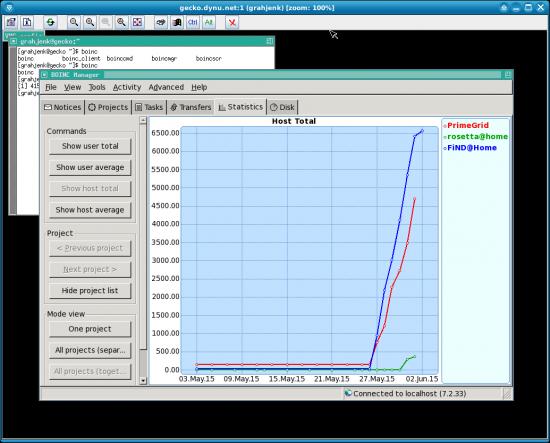
Task: Click the VNC refresh screen icon
Action: click(x=51, y=22)
